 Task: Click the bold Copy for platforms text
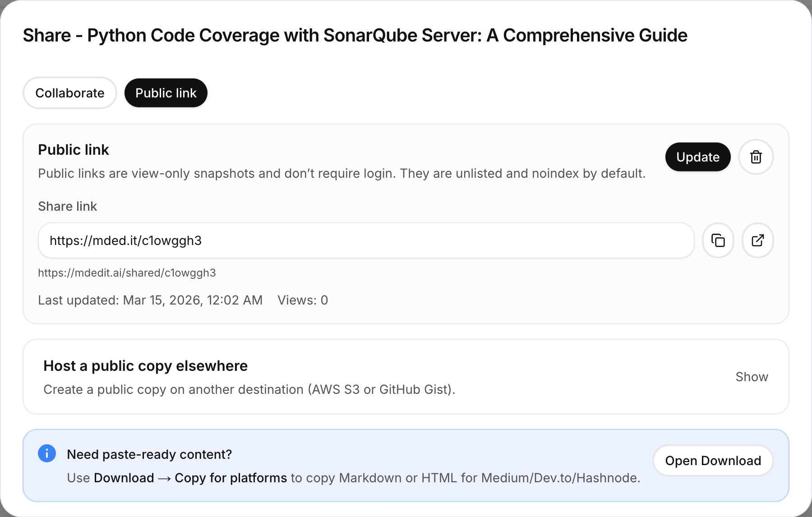(231, 478)
